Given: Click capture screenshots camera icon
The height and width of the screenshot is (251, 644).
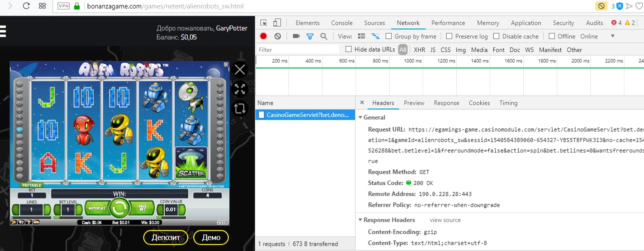Looking at the screenshot, I should tap(296, 36).
